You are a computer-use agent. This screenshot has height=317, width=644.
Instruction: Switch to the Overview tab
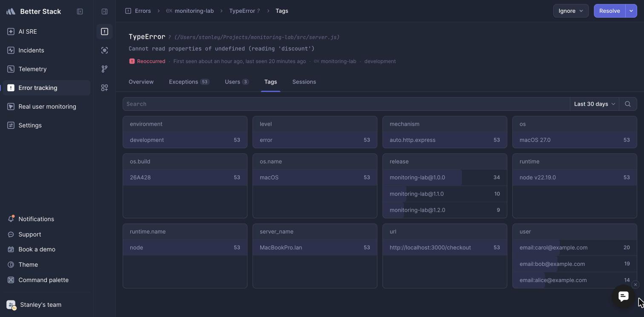[x=141, y=82]
